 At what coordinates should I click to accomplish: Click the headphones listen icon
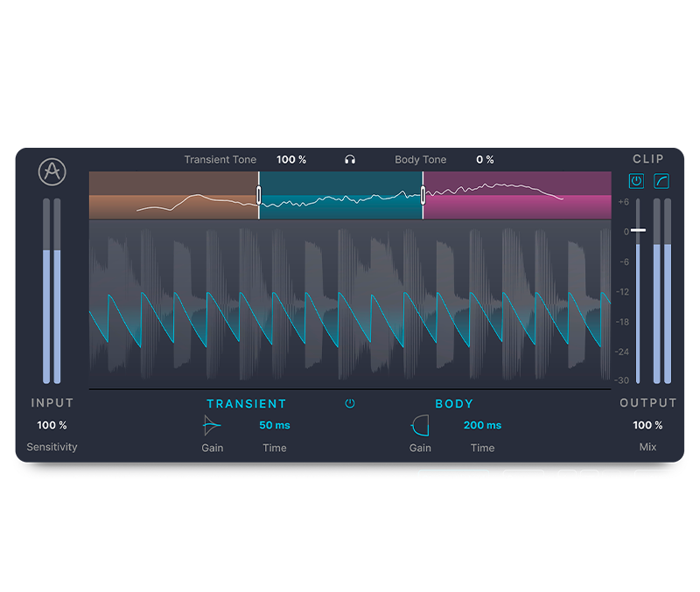pos(350,160)
